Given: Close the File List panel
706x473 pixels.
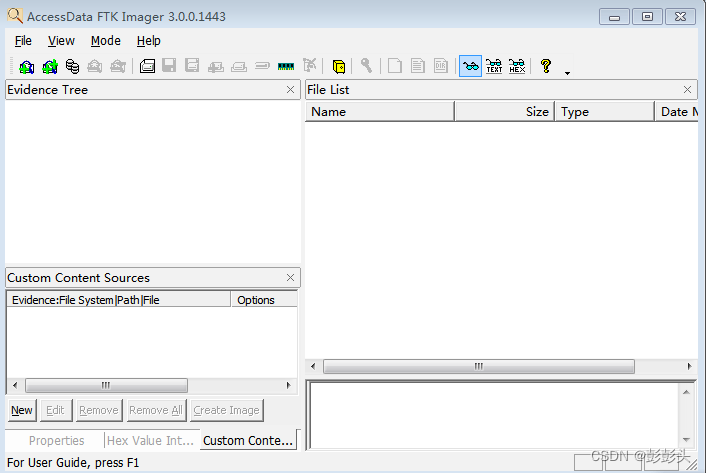Looking at the screenshot, I should click(687, 90).
